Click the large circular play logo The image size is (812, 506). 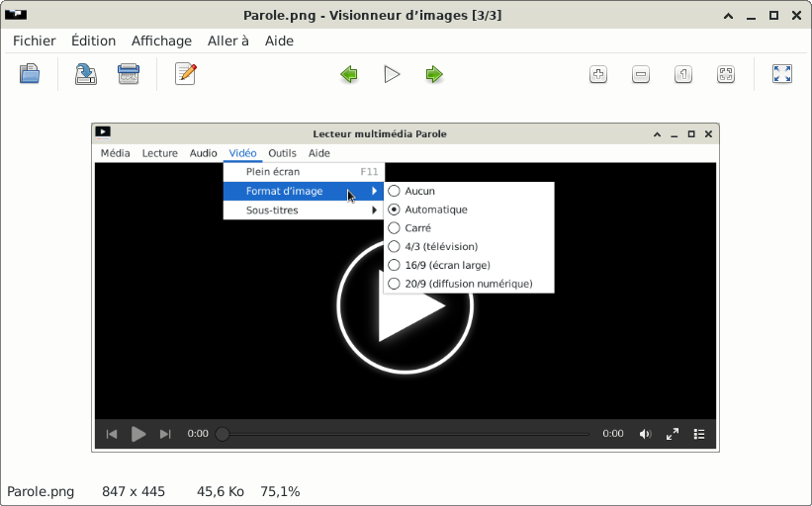pyautogui.click(x=406, y=306)
